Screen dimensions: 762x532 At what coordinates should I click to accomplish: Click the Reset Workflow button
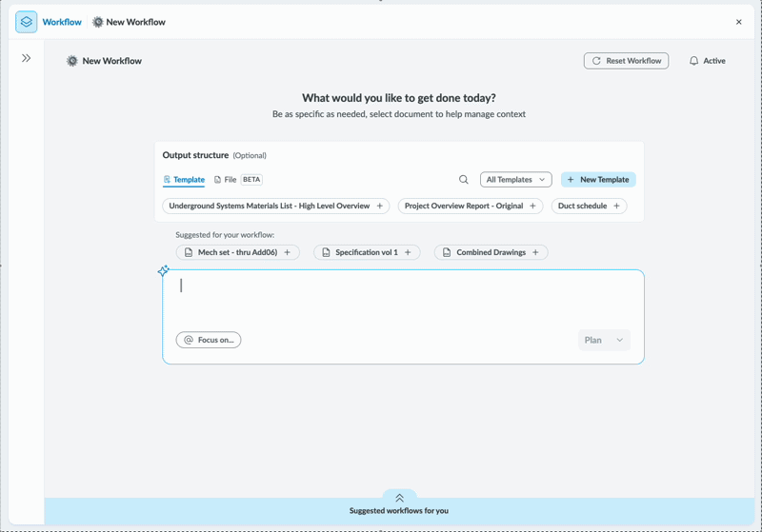[x=626, y=61]
